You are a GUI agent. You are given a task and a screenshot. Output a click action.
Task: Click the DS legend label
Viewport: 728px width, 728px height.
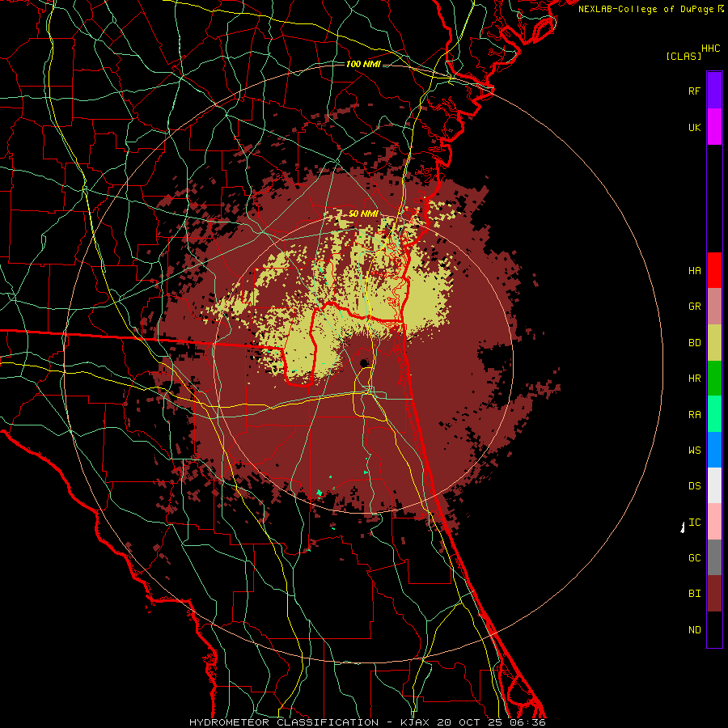(694, 486)
